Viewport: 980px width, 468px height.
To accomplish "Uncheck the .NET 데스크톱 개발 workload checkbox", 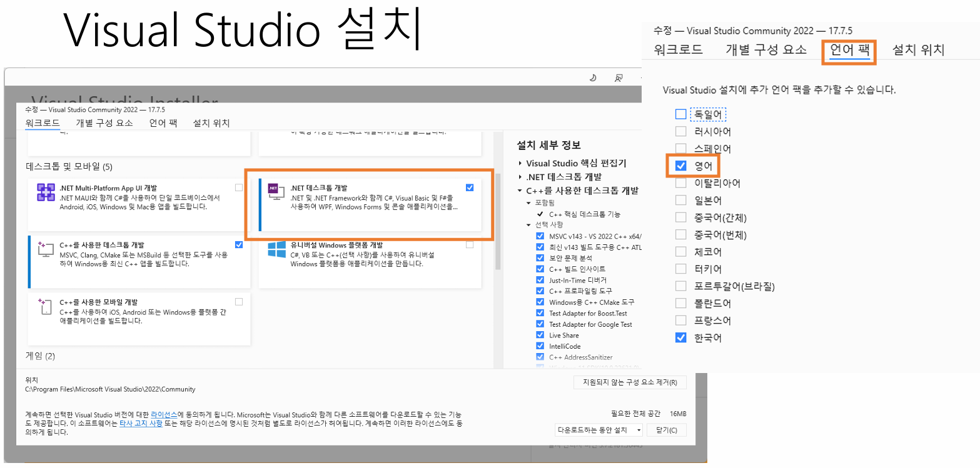I will point(470,187).
